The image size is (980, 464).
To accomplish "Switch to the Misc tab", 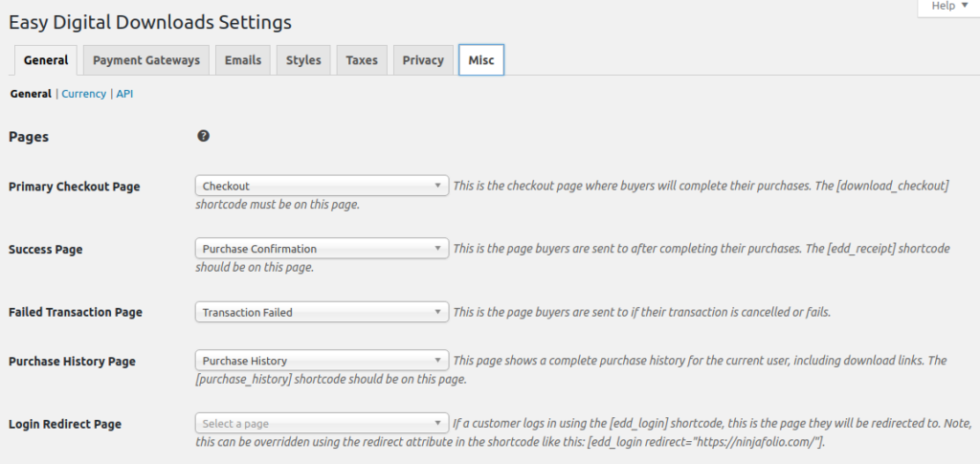I will tap(481, 60).
